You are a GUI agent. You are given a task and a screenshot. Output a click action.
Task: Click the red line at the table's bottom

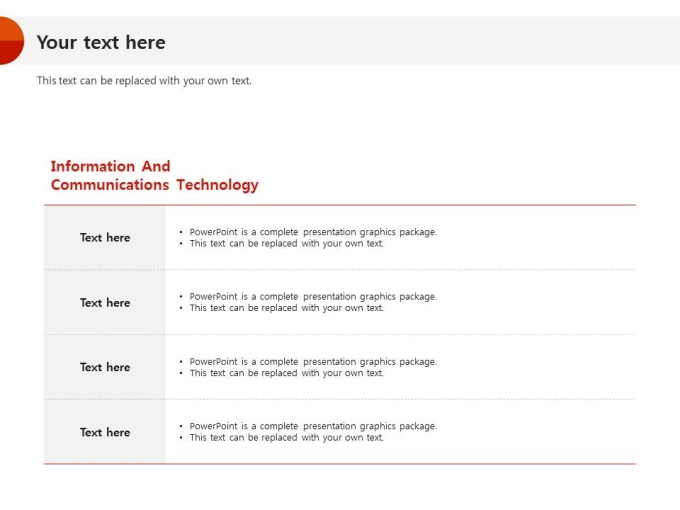pyautogui.click(x=340, y=464)
